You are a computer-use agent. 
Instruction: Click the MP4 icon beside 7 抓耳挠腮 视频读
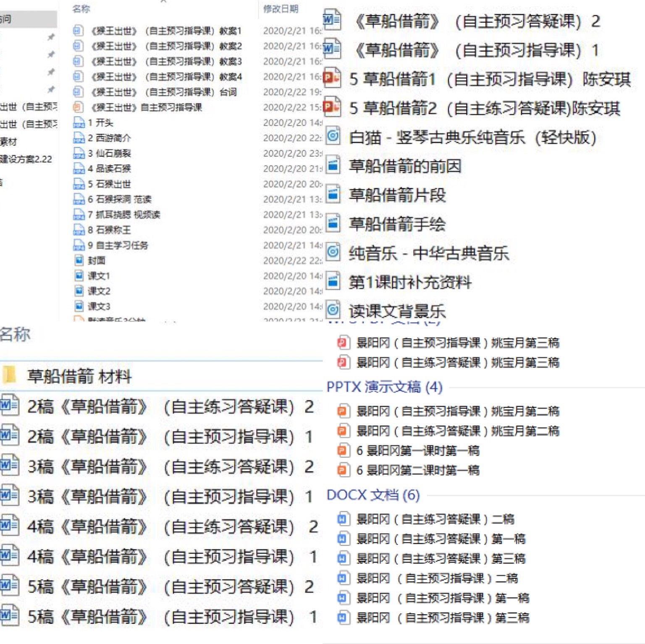(79, 215)
